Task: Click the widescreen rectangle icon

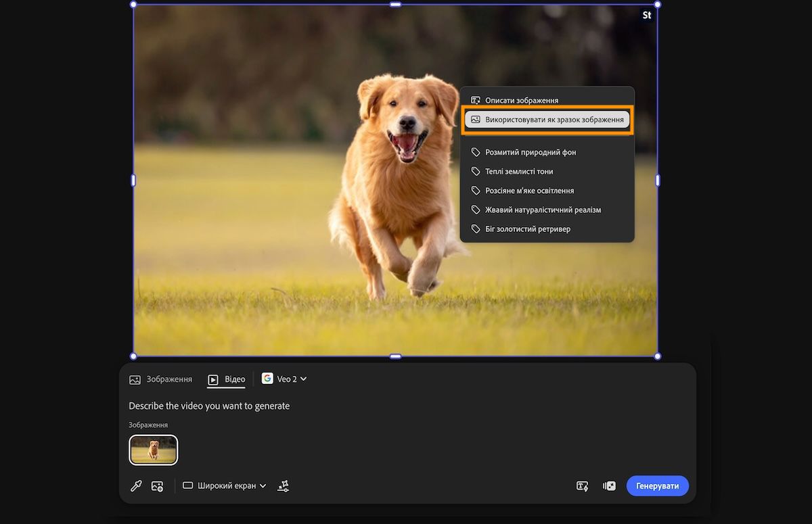Action: click(x=188, y=485)
